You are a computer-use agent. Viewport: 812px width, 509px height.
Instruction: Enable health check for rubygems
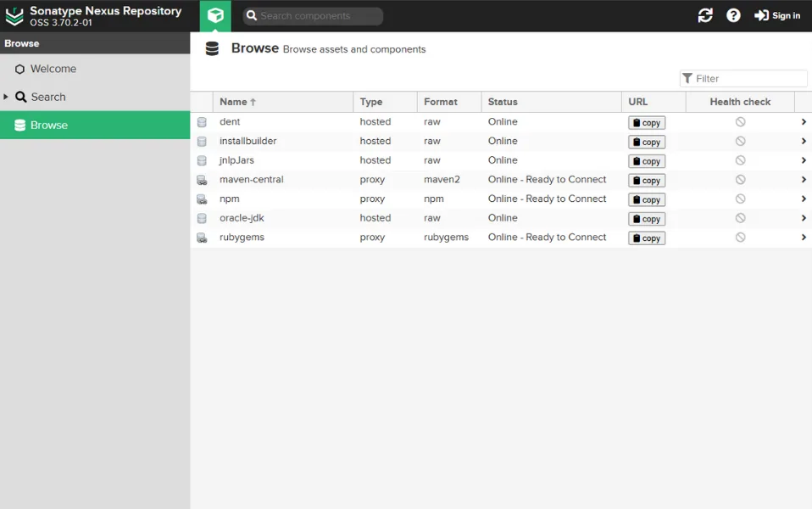coord(740,238)
